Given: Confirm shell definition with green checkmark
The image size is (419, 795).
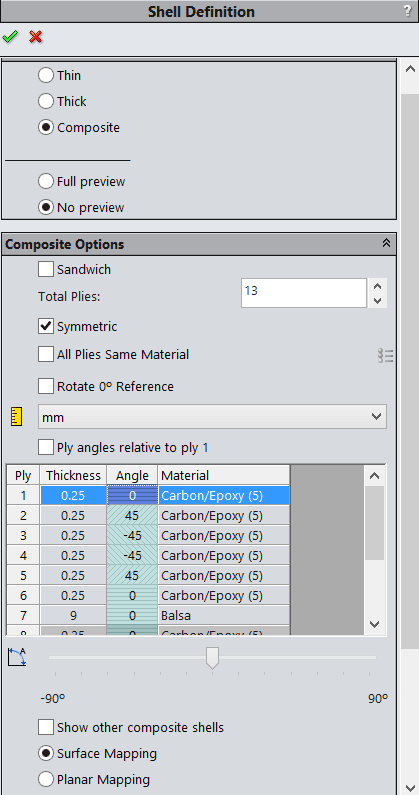Looking at the screenshot, I should point(10,37).
